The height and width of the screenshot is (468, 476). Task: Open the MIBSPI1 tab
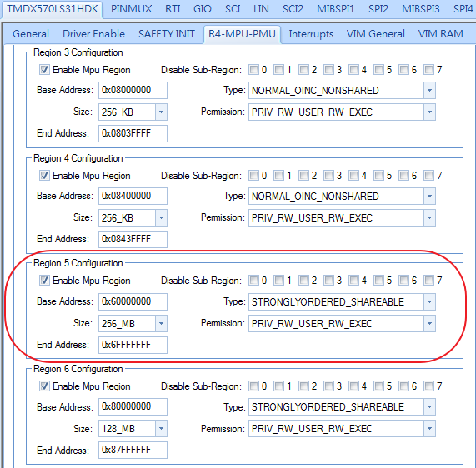[336, 9]
